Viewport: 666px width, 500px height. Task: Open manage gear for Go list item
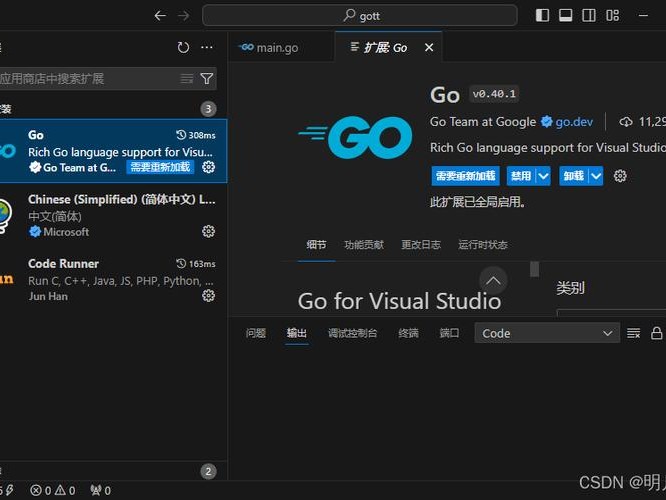tap(208, 167)
